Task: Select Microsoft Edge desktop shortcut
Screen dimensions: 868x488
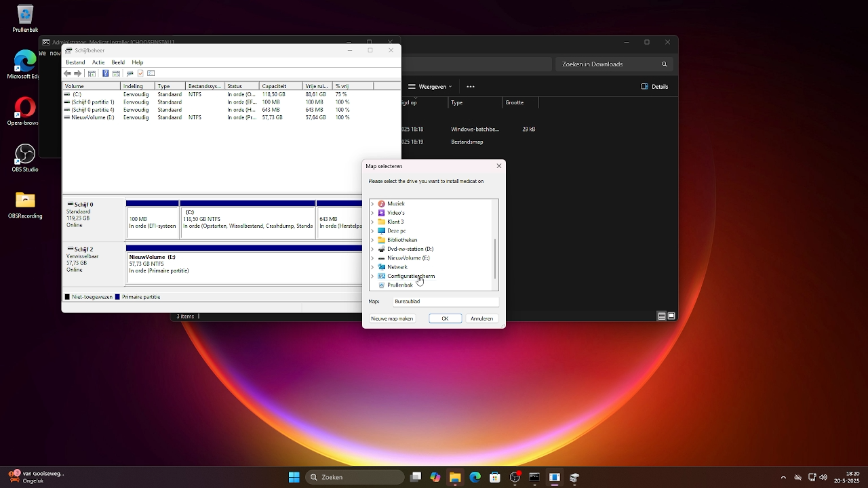Action: pyautogui.click(x=25, y=65)
